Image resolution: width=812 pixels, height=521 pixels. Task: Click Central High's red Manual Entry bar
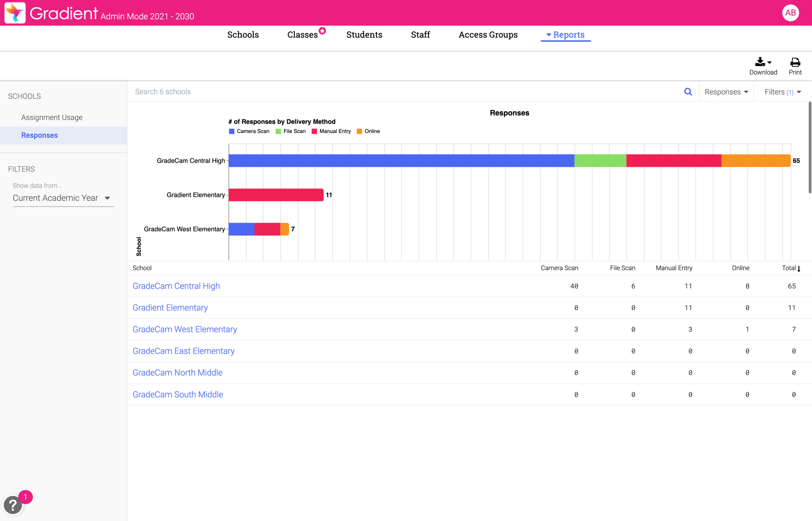pyautogui.click(x=674, y=161)
